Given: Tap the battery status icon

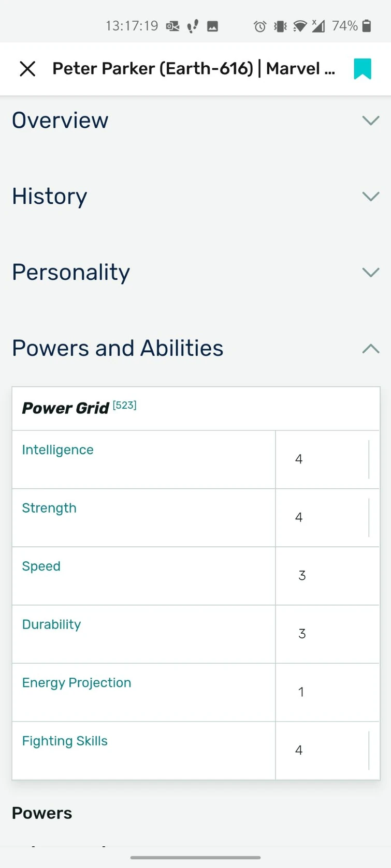Looking at the screenshot, I should (x=367, y=26).
